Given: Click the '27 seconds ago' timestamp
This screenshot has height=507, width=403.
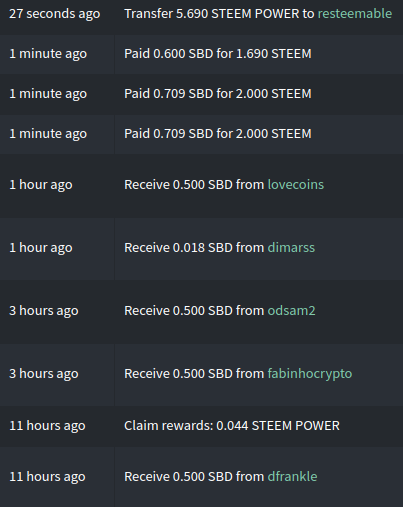Looking at the screenshot, I should click(x=55, y=14).
